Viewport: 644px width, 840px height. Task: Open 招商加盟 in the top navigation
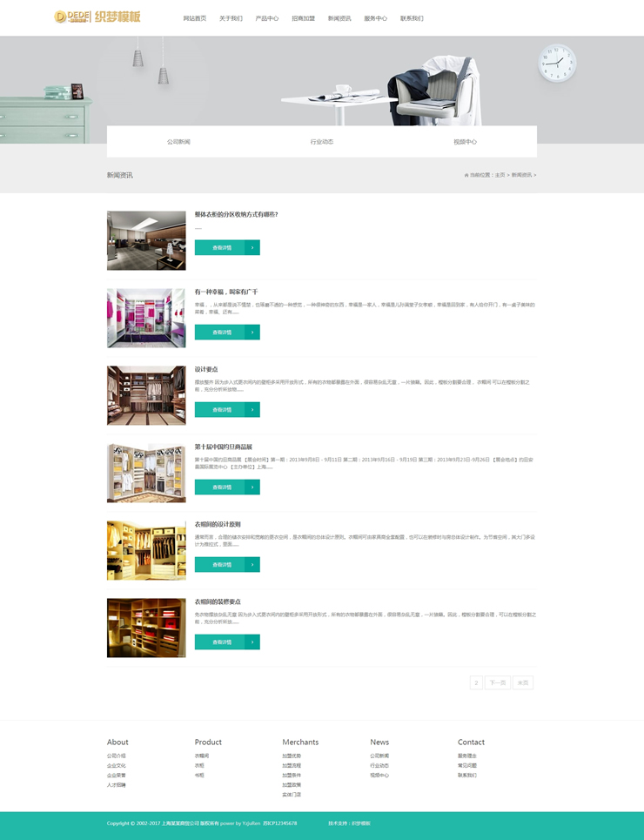pos(303,18)
